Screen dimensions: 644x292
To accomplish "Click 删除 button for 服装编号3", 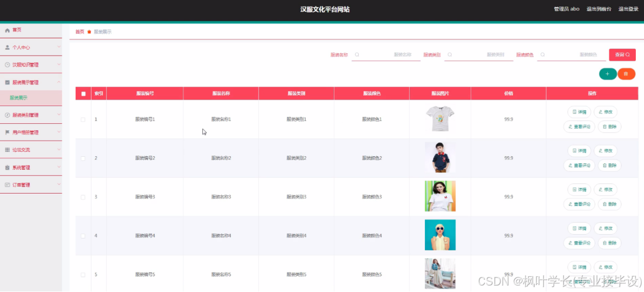I will pos(609,204).
